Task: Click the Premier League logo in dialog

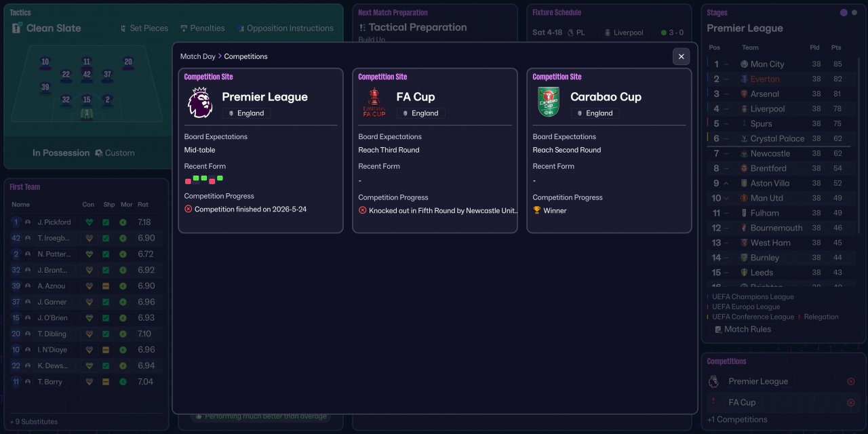Action: tap(200, 103)
